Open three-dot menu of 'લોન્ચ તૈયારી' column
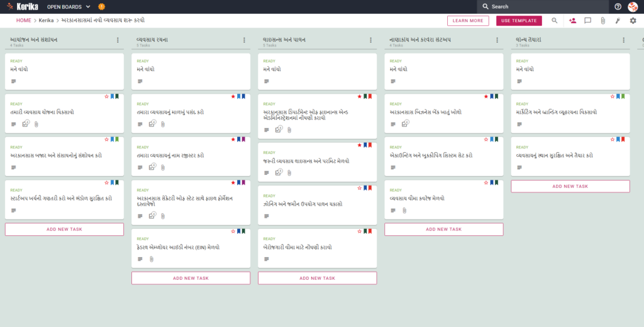Screen dimensions: 644x327 (624, 40)
